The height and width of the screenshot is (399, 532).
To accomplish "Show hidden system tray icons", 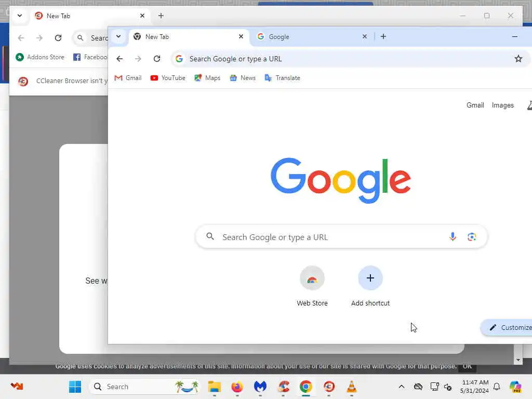I will tap(402, 387).
